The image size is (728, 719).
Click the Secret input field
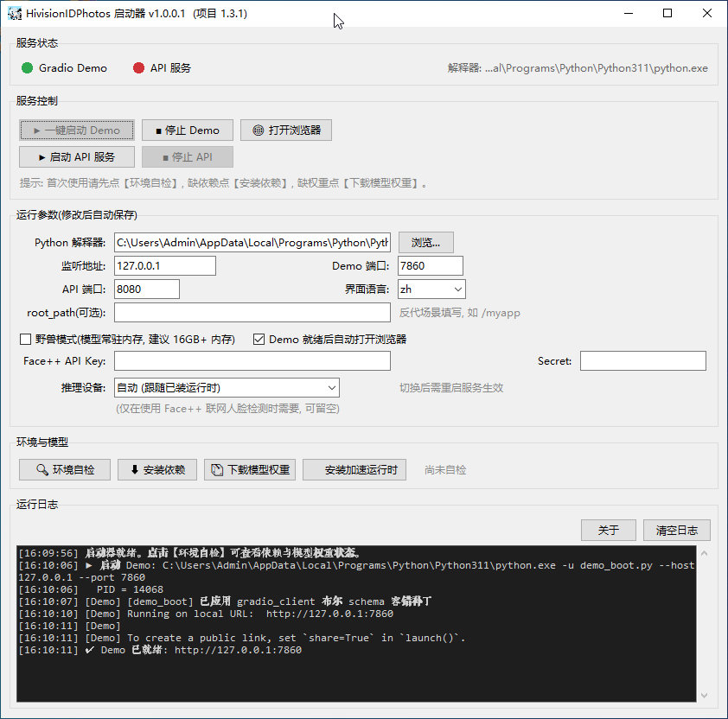click(643, 360)
